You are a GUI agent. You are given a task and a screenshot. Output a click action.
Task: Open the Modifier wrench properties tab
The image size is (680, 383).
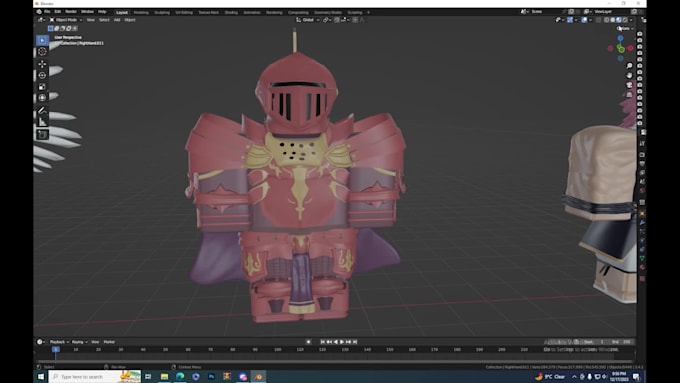click(642, 223)
